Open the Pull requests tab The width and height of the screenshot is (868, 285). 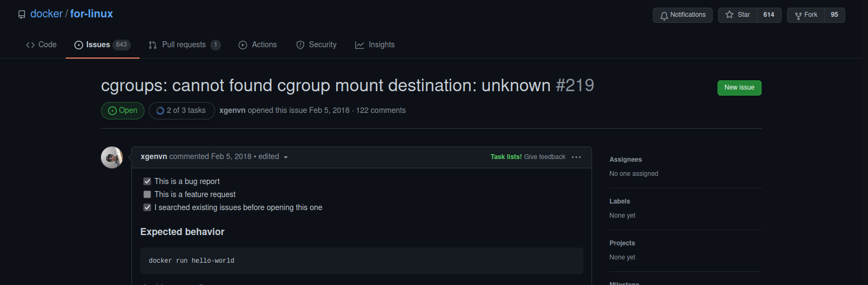tap(184, 45)
